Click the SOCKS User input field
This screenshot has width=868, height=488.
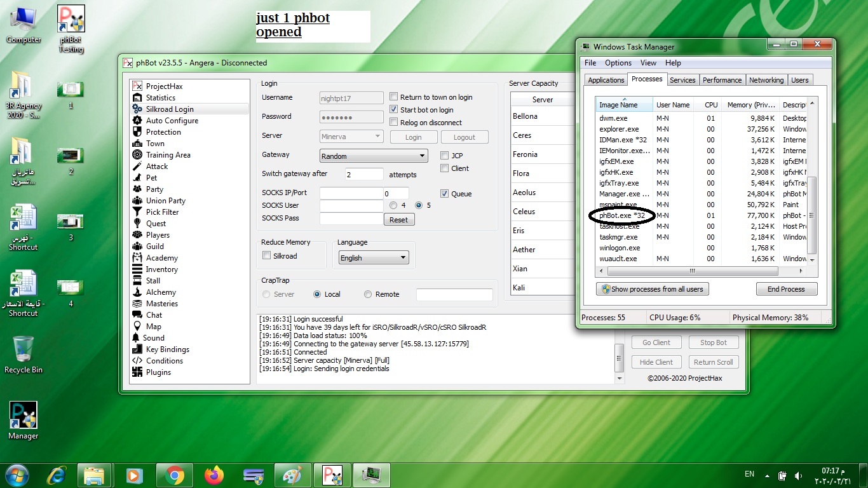coord(351,206)
